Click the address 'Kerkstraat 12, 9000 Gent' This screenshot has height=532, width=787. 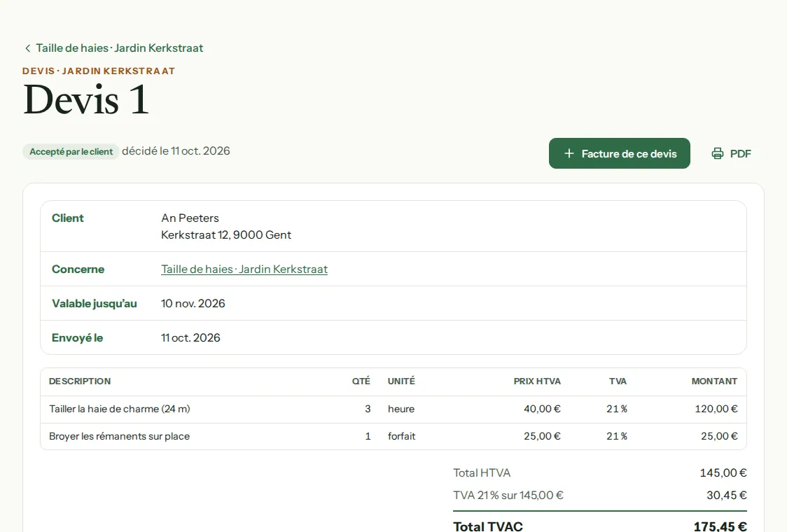pyautogui.click(x=226, y=235)
